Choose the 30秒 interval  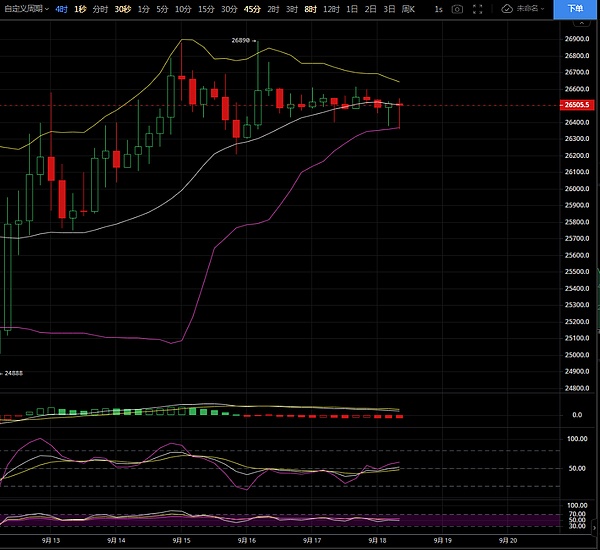pos(122,8)
